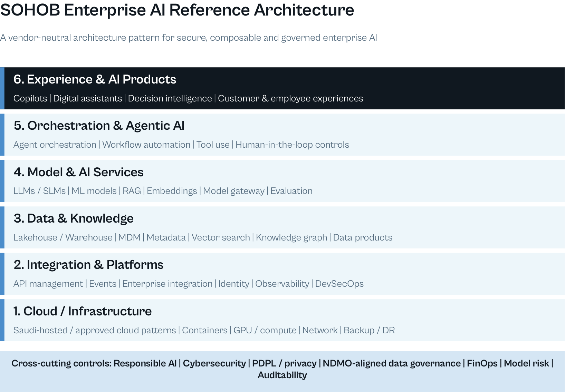Click 'Enterprise integration' in layer 2
The width and height of the screenshot is (565, 392).
(167, 284)
